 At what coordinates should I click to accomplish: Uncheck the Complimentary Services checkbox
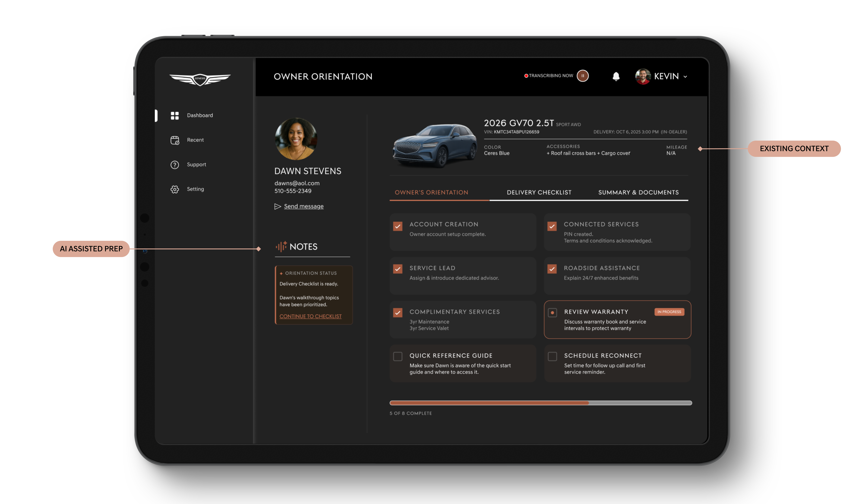pyautogui.click(x=398, y=313)
